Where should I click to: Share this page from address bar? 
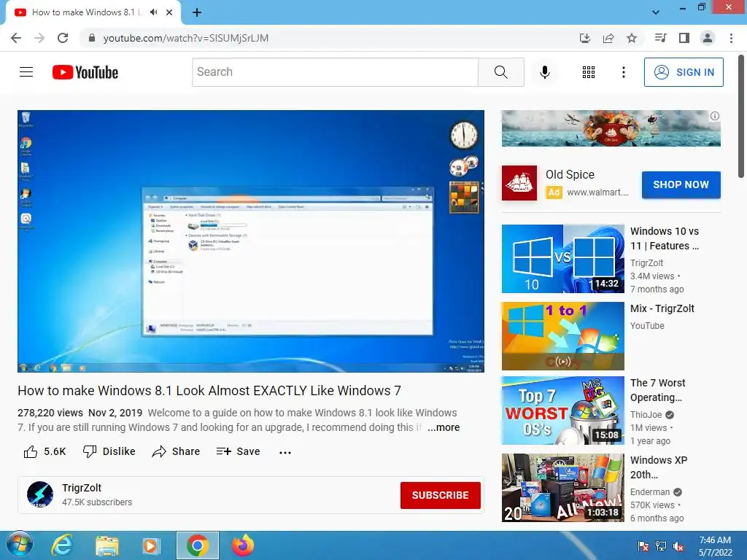[608, 38]
